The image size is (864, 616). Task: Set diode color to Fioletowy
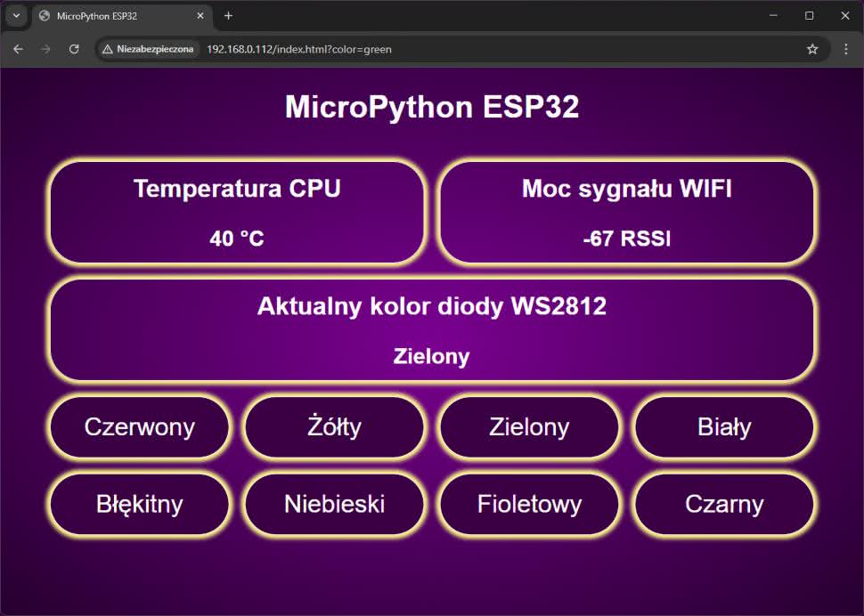529,504
